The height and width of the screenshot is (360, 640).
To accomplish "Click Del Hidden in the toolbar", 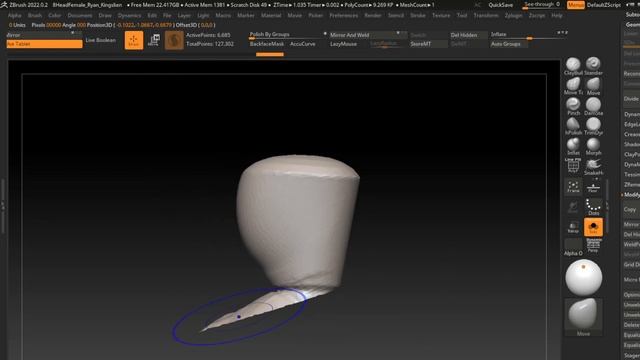I will point(468,35).
